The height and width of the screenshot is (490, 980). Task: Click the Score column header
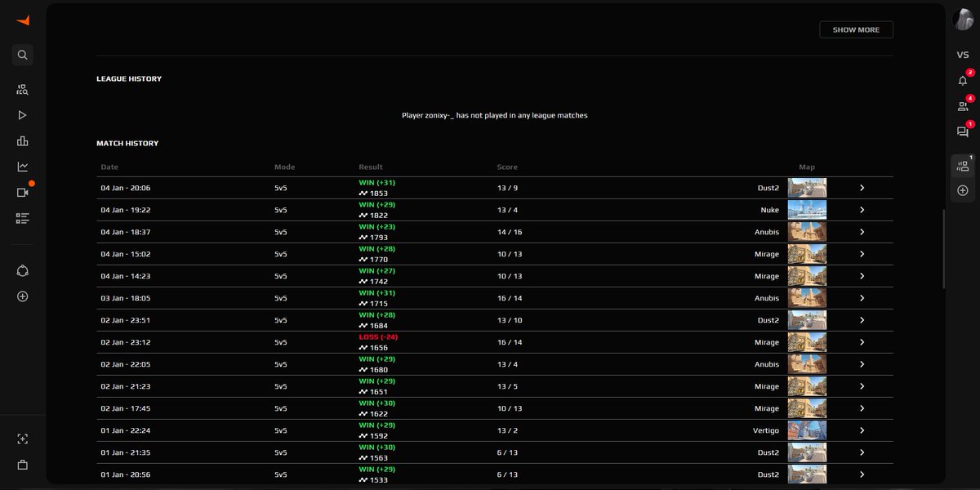point(507,167)
